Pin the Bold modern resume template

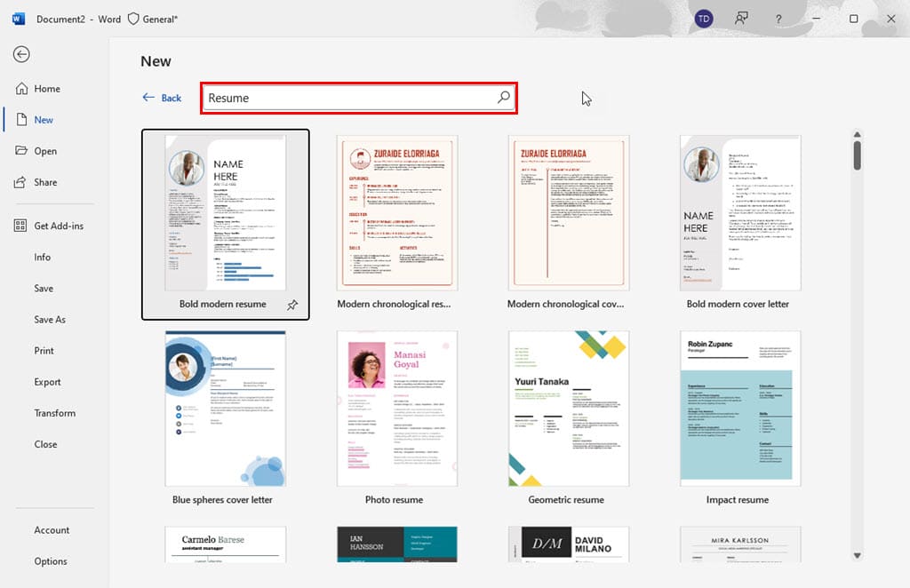292,305
